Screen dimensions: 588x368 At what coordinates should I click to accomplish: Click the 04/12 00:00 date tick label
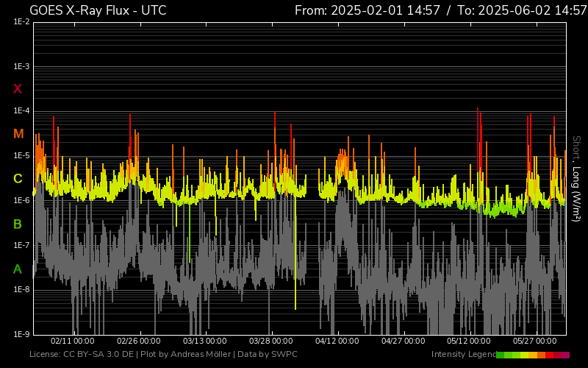pos(337,341)
